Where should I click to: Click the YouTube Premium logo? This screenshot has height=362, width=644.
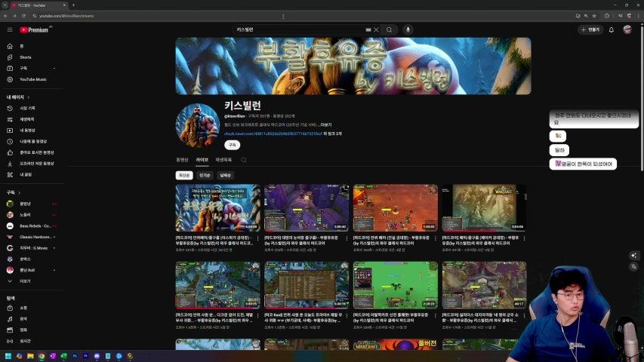35,29
